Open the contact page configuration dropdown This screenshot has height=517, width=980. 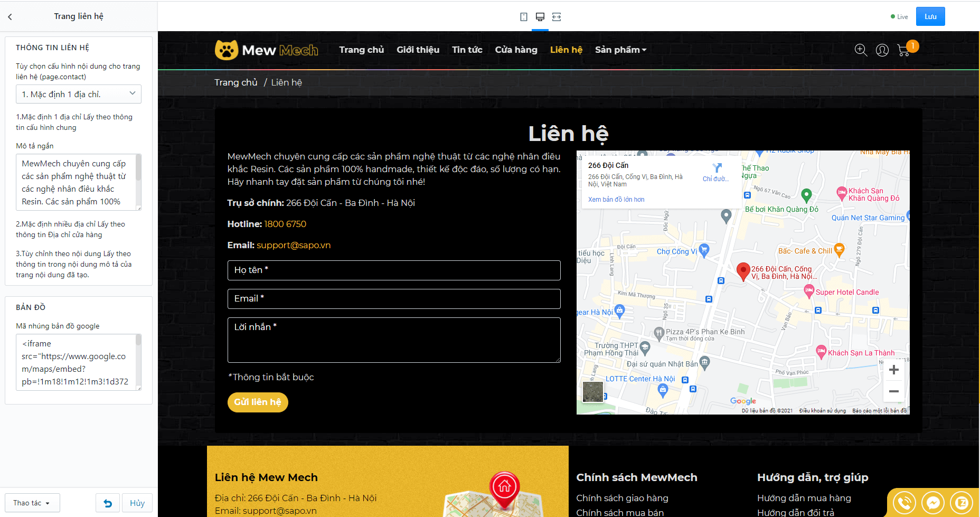[x=79, y=94]
